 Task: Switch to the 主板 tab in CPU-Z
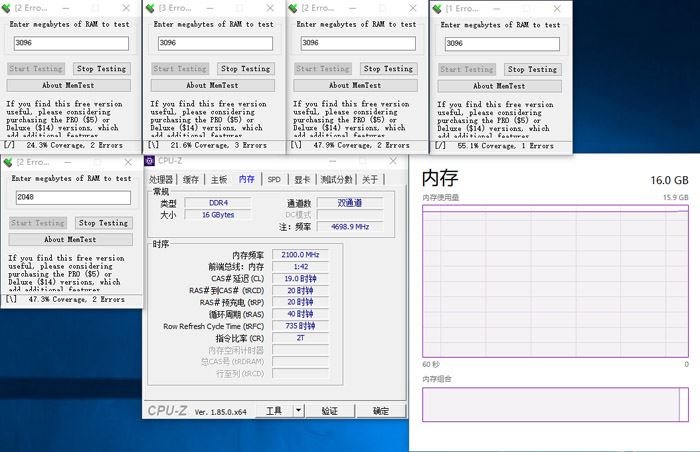(x=219, y=180)
